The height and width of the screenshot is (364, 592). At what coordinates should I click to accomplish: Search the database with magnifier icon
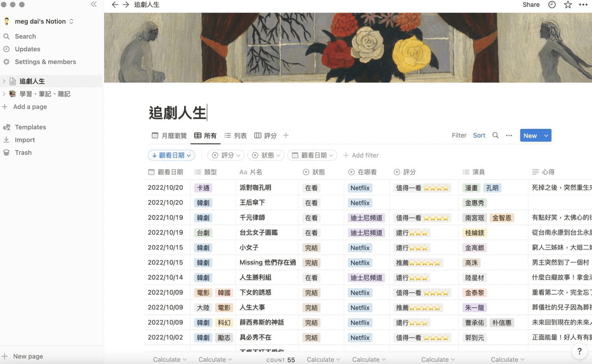(495, 135)
